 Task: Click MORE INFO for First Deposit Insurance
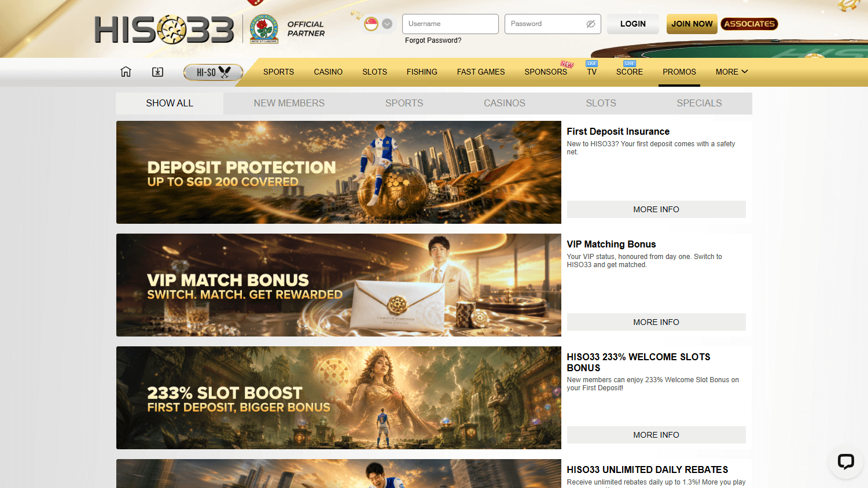coord(656,209)
